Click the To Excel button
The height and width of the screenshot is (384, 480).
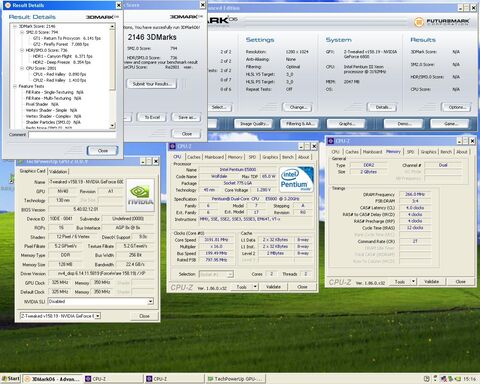click(x=152, y=117)
